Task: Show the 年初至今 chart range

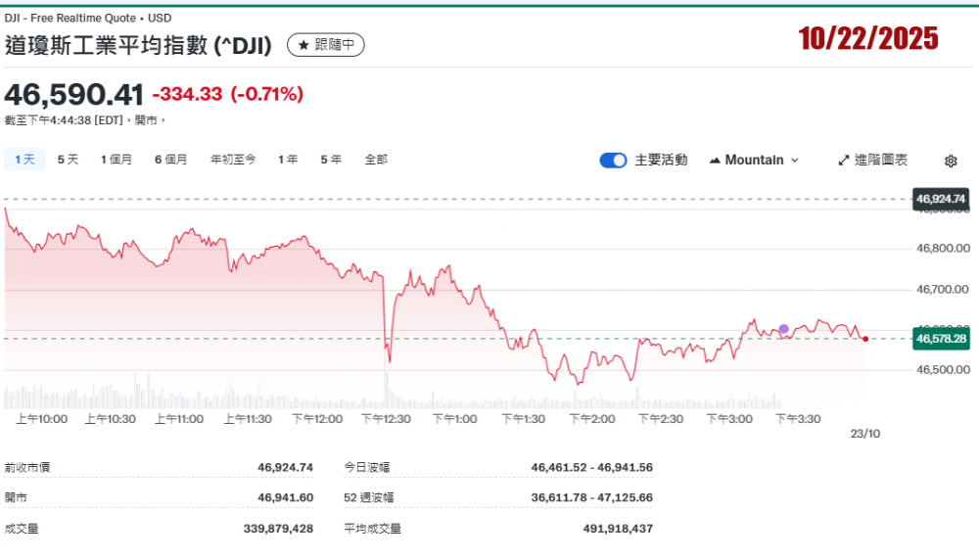Action: pos(233,160)
